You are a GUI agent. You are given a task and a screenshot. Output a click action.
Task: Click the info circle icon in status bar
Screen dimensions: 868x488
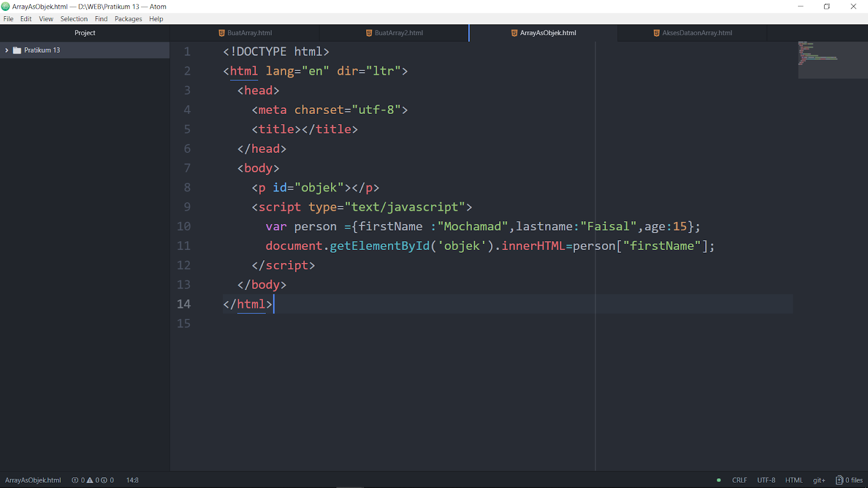[104, 480]
